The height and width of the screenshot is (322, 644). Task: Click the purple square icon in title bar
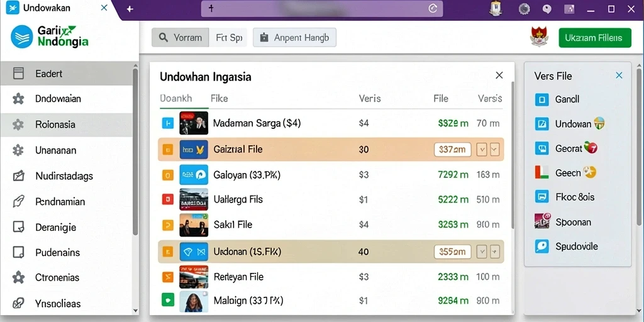[x=569, y=9]
